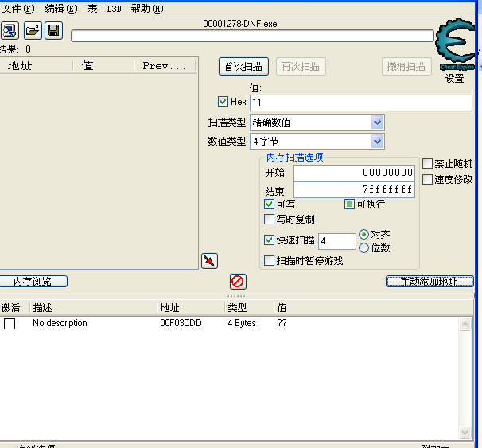Screen dimensions: 482x448
Task: Open the 数值类型 dropdown
Action: [x=377, y=142]
